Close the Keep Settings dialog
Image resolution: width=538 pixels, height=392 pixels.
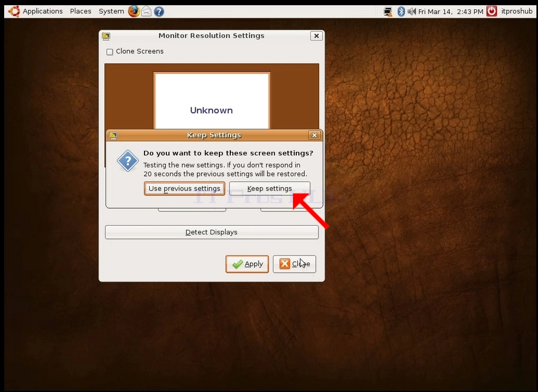315,135
